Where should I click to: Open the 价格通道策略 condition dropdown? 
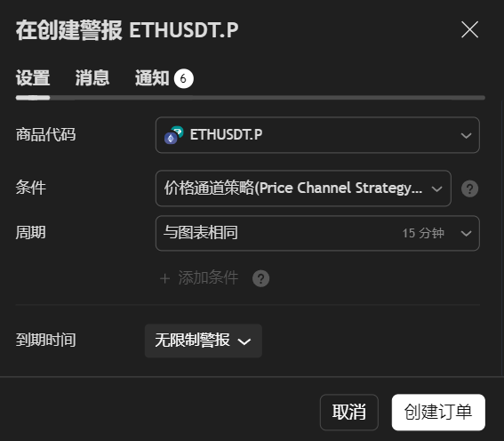point(303,188)
